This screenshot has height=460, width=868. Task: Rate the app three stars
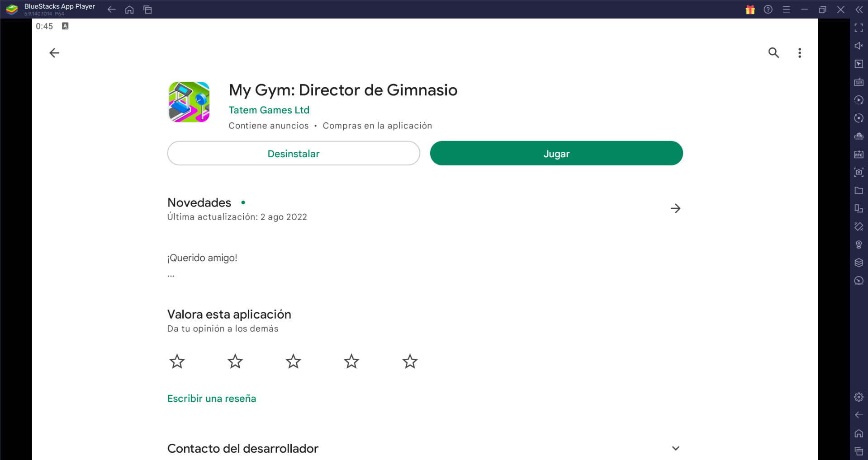coord(293,361)
